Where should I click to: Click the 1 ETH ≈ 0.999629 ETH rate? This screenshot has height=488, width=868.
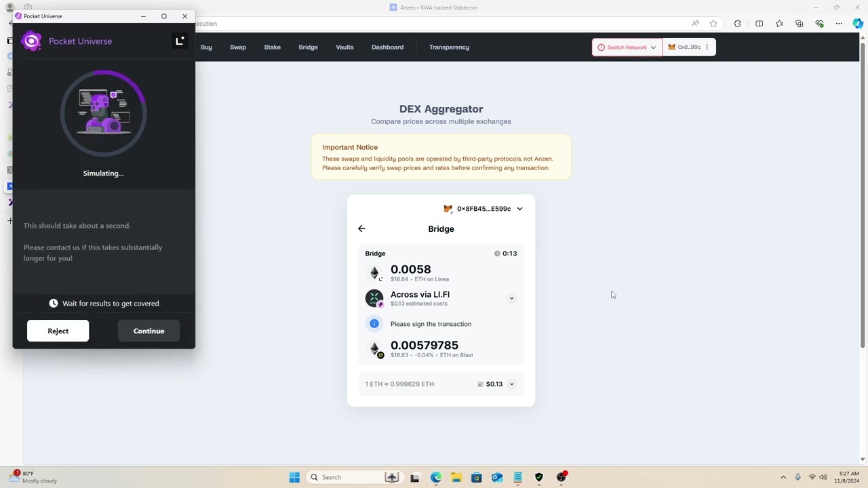pyautogui.click(x=399, y=384)
